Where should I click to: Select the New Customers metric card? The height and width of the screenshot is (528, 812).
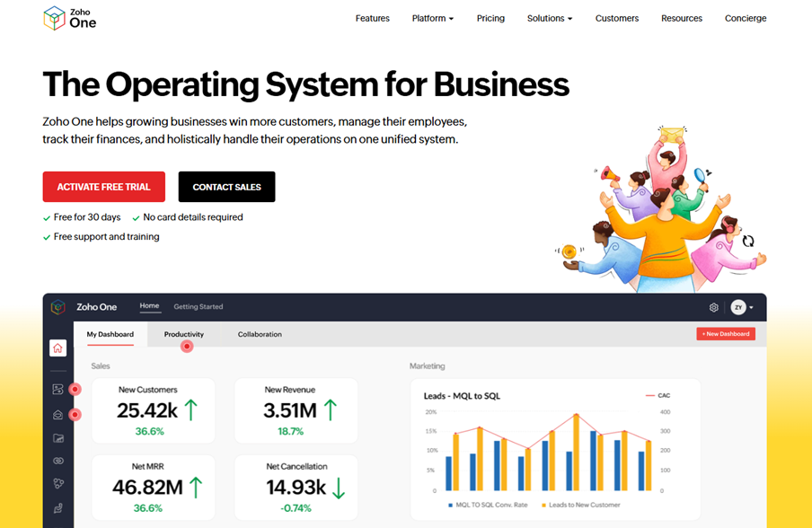pos(153,409)
